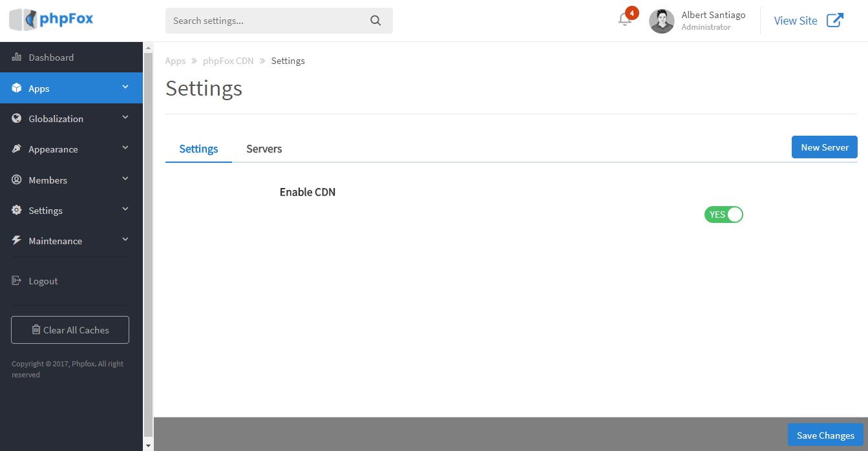Click the phpFox CDN breadcrumb link
Image resolution: width=868 pixels, height=451 pixels.
(x=228, y=61)
